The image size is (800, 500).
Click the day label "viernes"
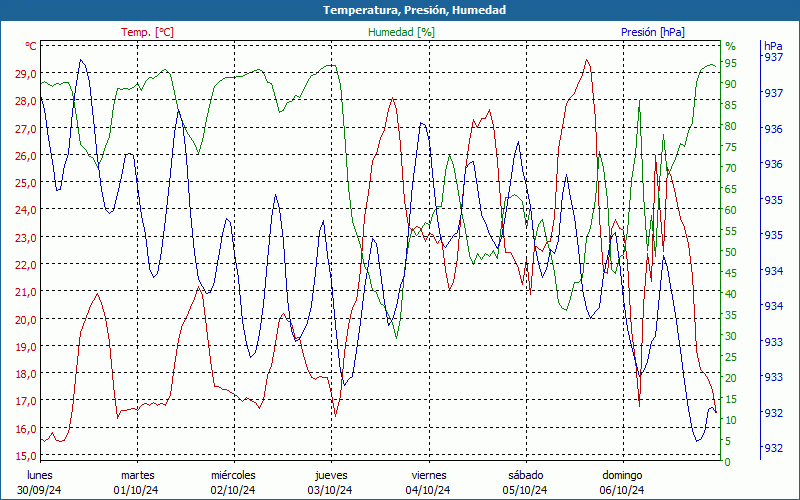(429, 475)
